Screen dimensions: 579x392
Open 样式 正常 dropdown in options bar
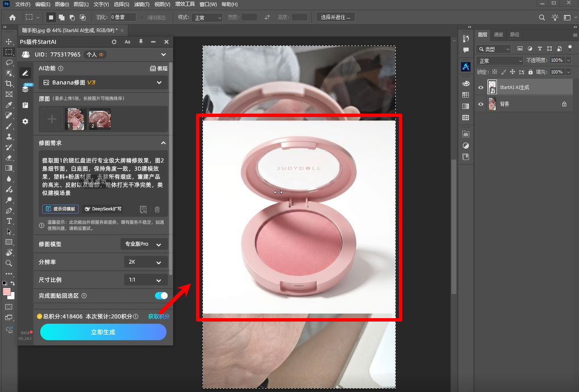pos(207,18)
